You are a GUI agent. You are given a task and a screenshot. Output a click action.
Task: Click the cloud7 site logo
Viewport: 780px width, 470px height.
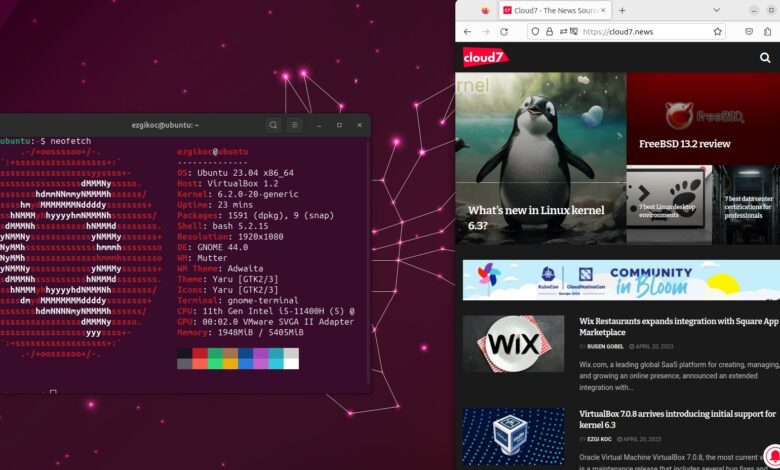486,57
